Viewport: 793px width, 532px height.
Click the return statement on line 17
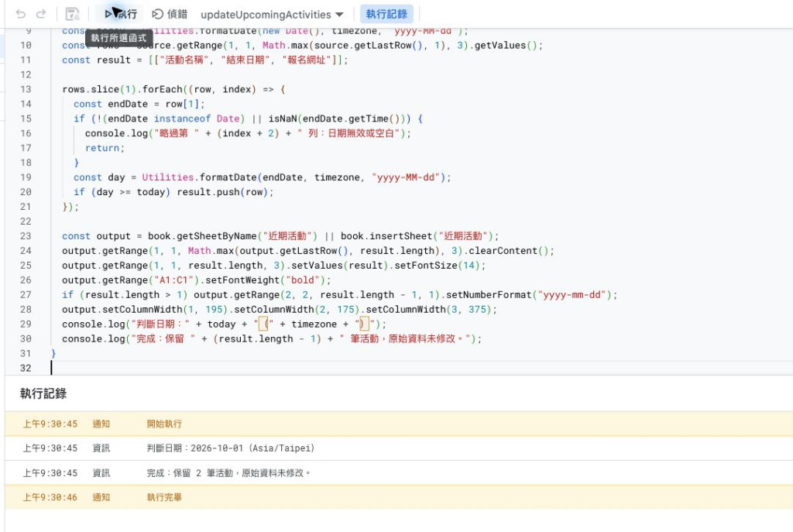pos(105,148)
